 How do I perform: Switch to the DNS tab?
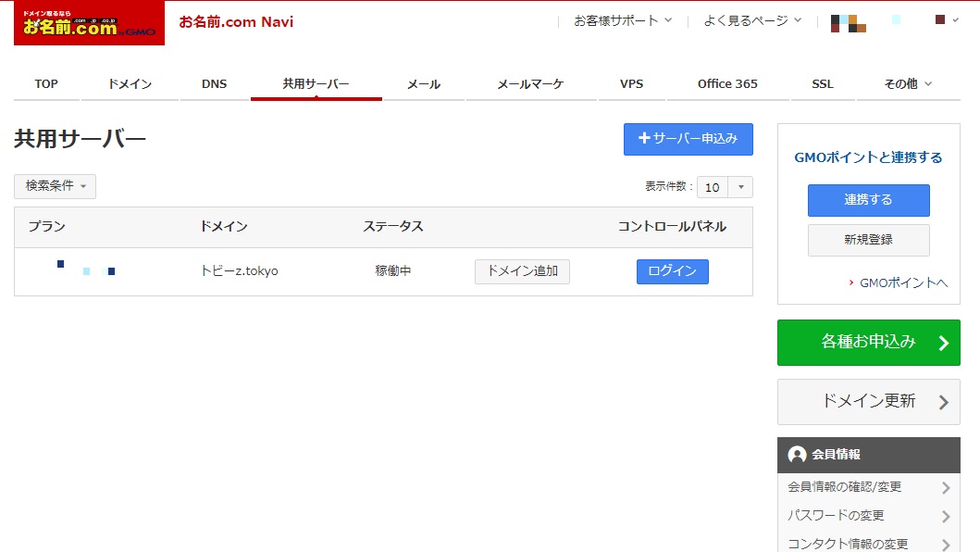pyautogui.click(x=215, y=84)
